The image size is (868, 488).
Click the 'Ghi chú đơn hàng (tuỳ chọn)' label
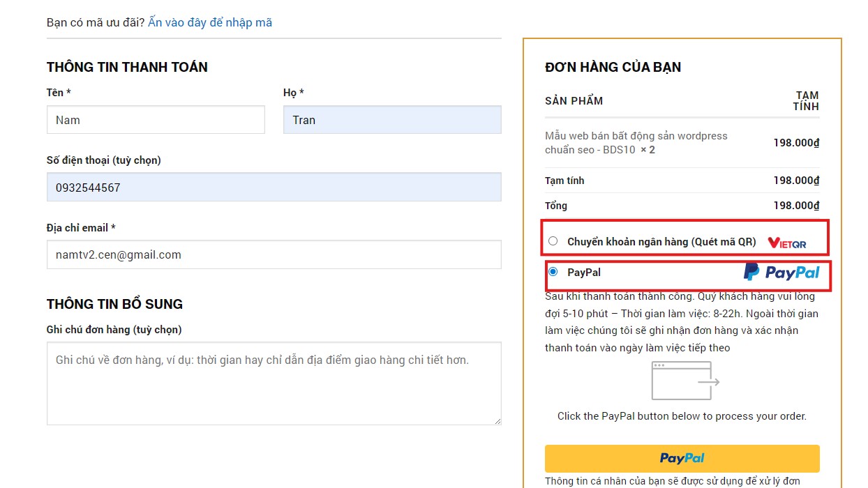(x=114, y=329)
